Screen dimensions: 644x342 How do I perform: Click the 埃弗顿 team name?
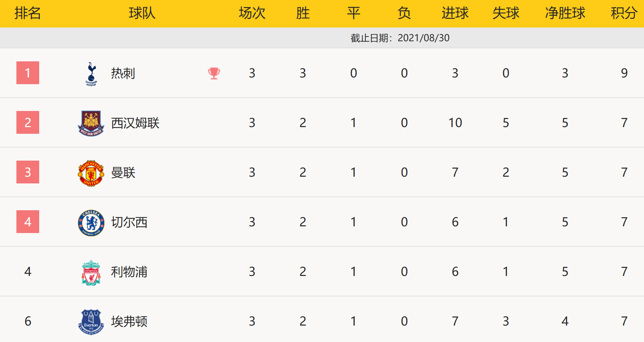coord(129,322)
